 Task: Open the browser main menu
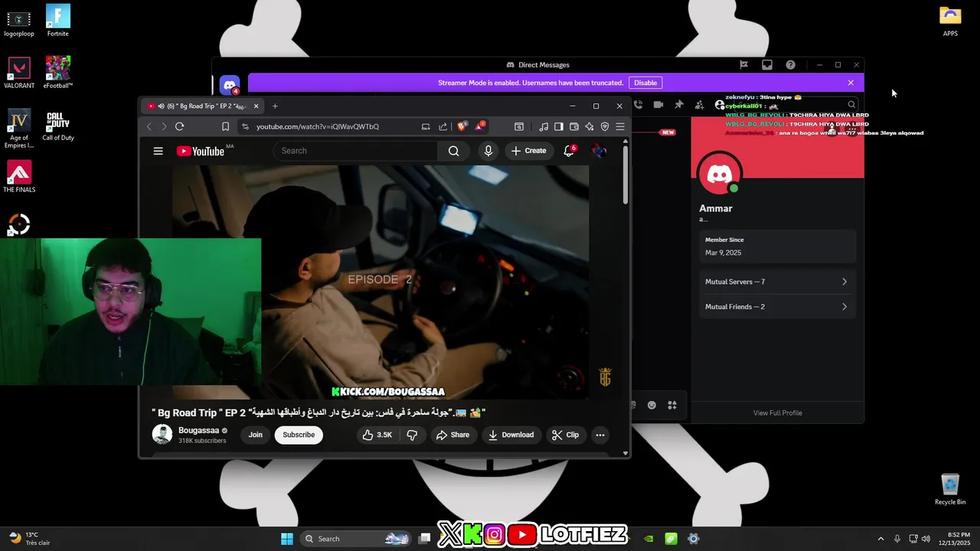[620, 126]
